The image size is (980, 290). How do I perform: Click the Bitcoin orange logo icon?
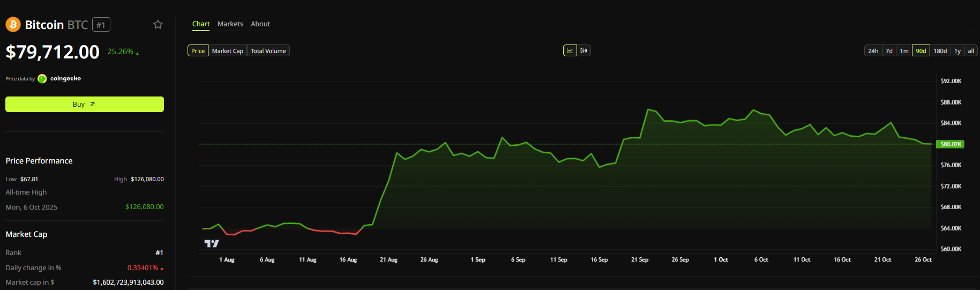(x=13, y=24)
